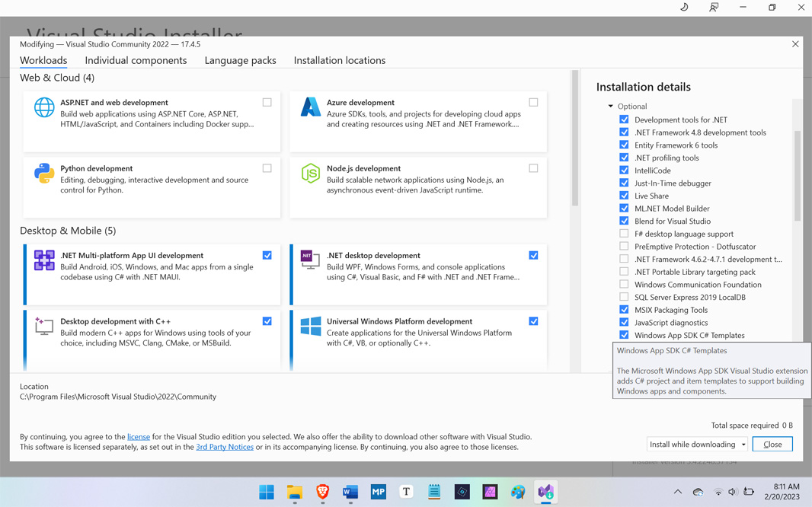Click the Node.js development hexagon icon
Image resolution: width=812 pixels, height=507 pixels.
[x=310, y=174]
